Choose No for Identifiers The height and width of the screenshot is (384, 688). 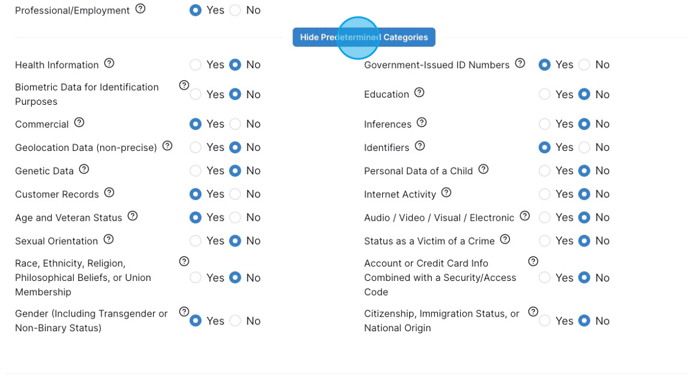[584, 147]
